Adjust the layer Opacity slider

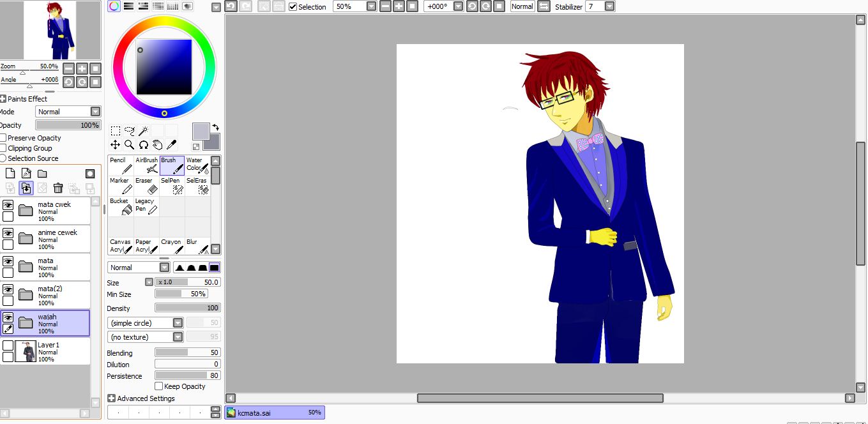(68, 125)
